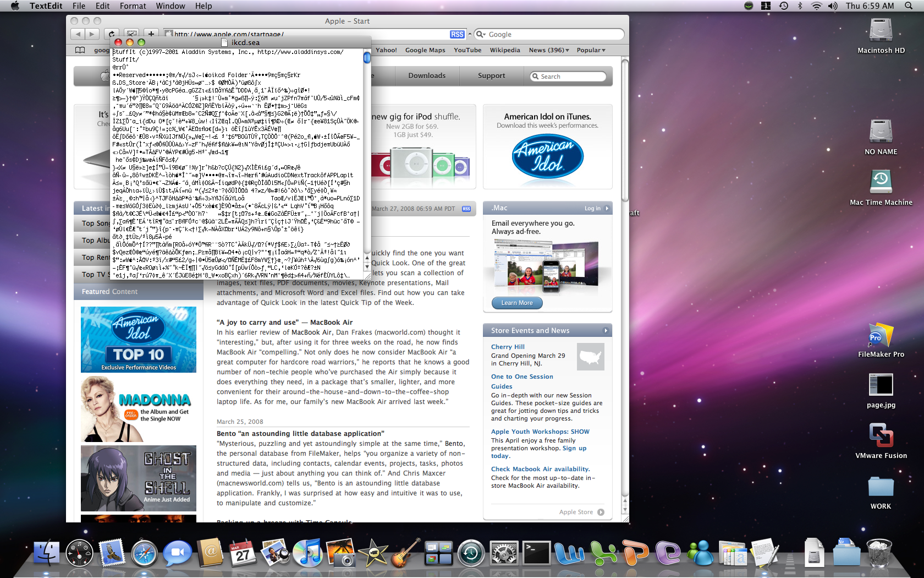The height and width of the screenshot is (578, 924).
Task: Open the Trash in the Dock
Action: coord(879,553)
